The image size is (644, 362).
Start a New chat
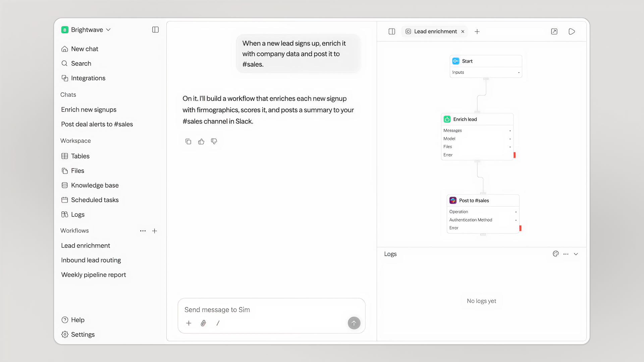[x=80, y=49]
